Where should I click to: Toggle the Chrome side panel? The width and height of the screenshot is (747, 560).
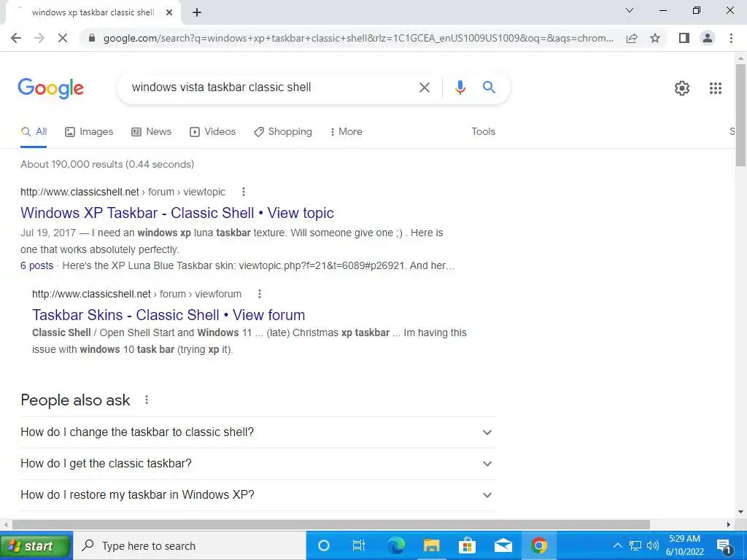(x=684, y=38)
